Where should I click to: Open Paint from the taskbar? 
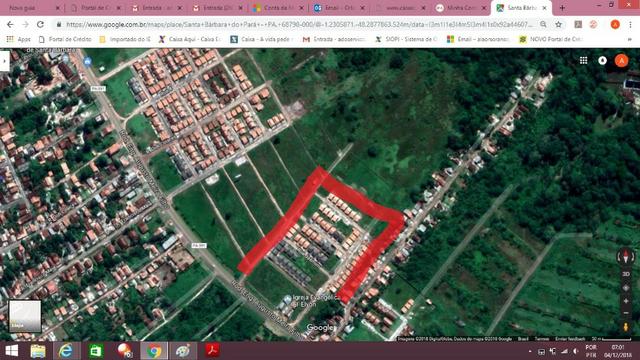pyautogui.click(x=183, y=351)
